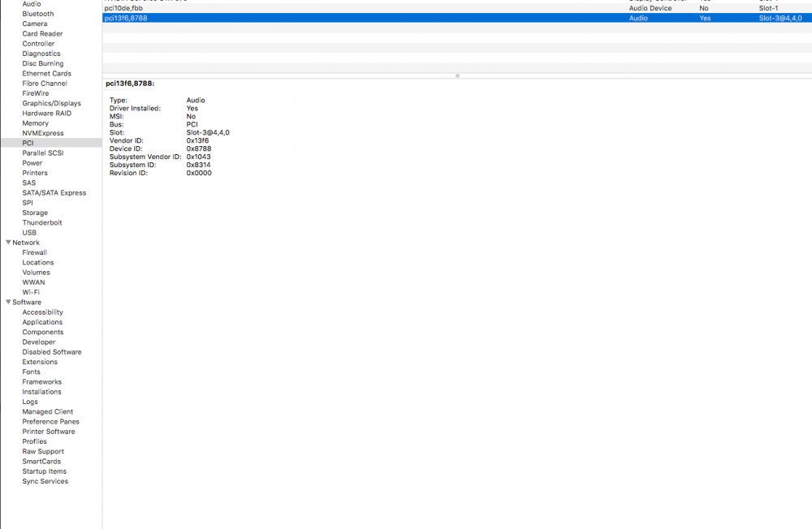812x529 pixels.
Task: Open Components software entry
Action: coord(43,332)
